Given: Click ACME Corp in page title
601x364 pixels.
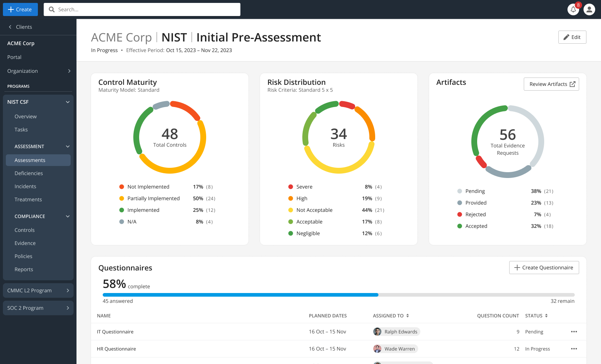Looking at the screenshot, I should pyautogui.click(x=121, y=37).
